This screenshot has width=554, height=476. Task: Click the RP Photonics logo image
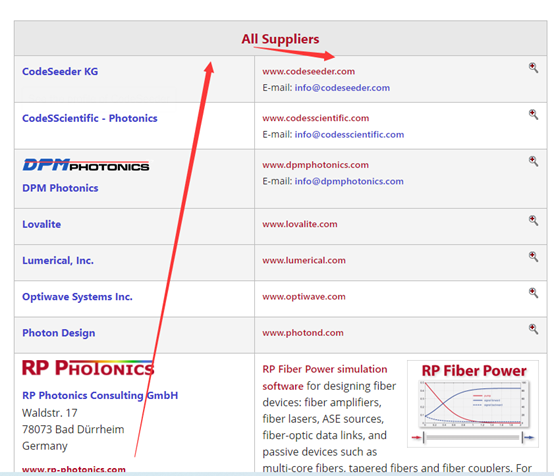[x=88, y=368]
